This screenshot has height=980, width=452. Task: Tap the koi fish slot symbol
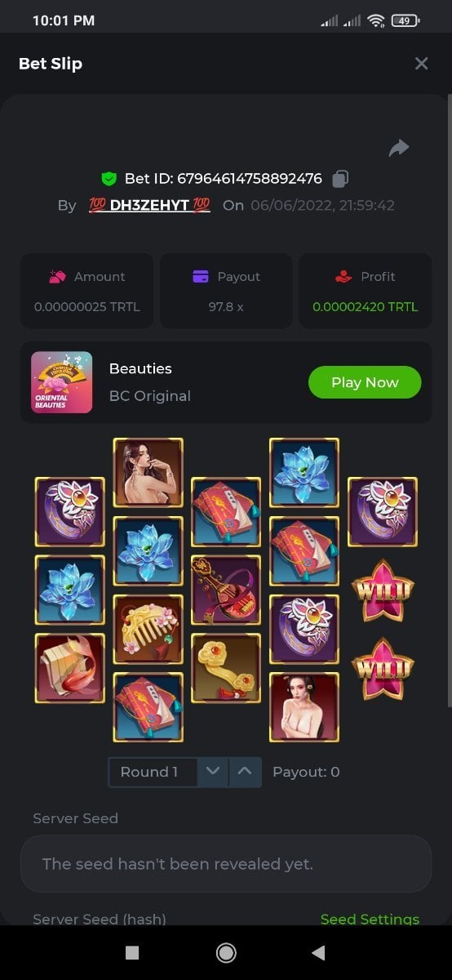click(69, 668)
